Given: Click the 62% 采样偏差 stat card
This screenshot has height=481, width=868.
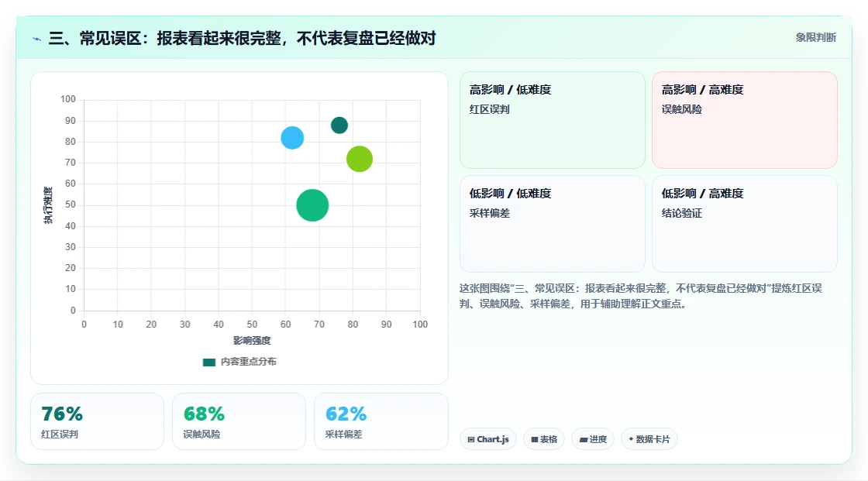Looking at the screenshot, I should [x=381, y=422].
